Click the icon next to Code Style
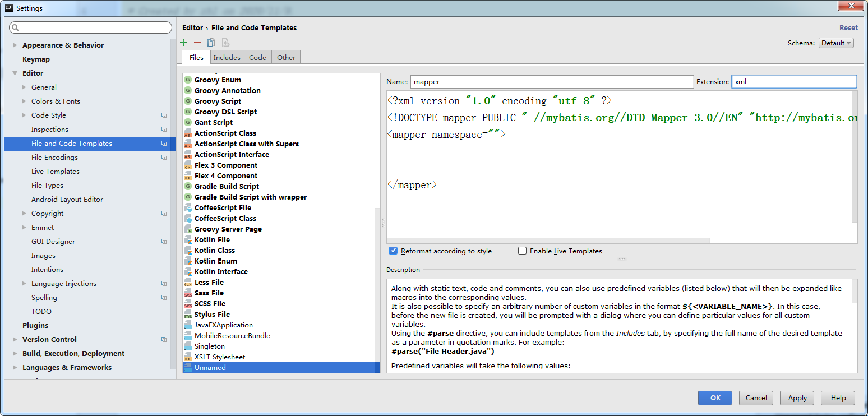868x416 pixels. click(163, 115)
